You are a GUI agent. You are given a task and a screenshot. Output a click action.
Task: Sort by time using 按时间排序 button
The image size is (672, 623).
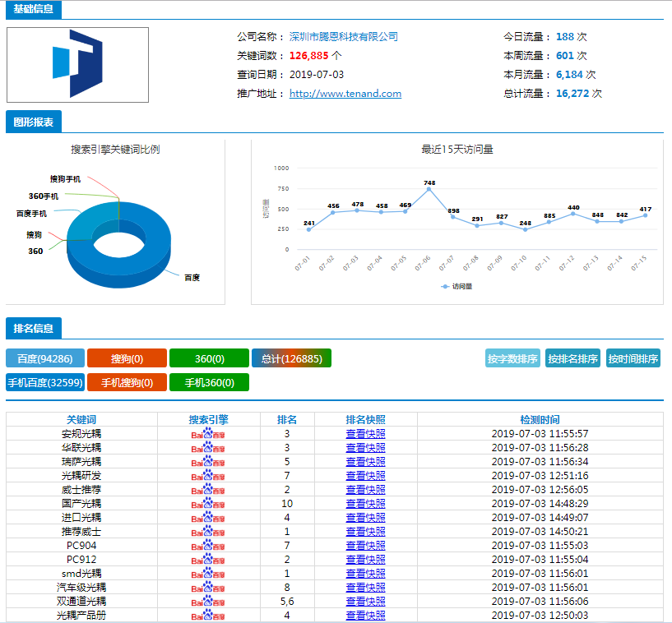(633, 358)
